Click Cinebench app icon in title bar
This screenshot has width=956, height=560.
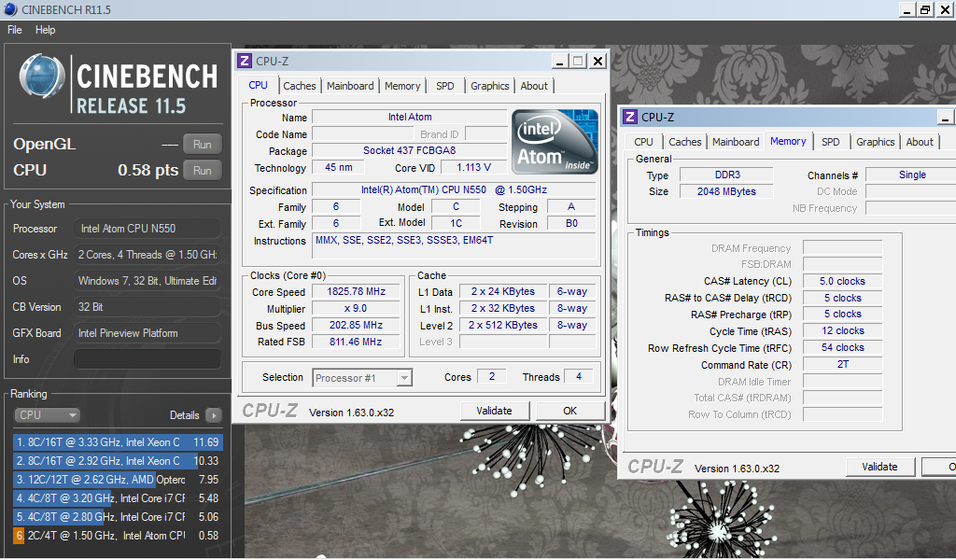(x=9, y=9)
